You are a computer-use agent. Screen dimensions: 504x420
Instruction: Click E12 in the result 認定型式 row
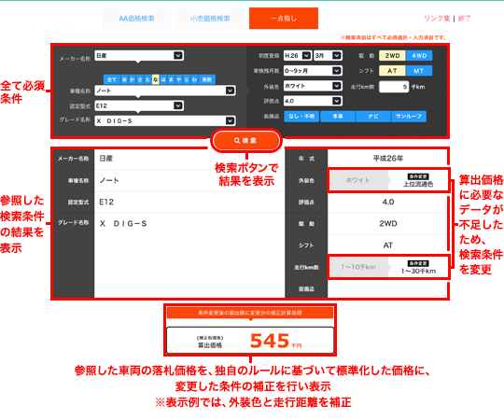point(106,202)
